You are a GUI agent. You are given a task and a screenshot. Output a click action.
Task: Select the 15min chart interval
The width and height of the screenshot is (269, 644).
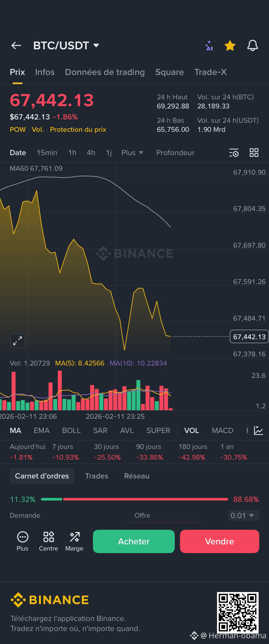tap(47, 153)
